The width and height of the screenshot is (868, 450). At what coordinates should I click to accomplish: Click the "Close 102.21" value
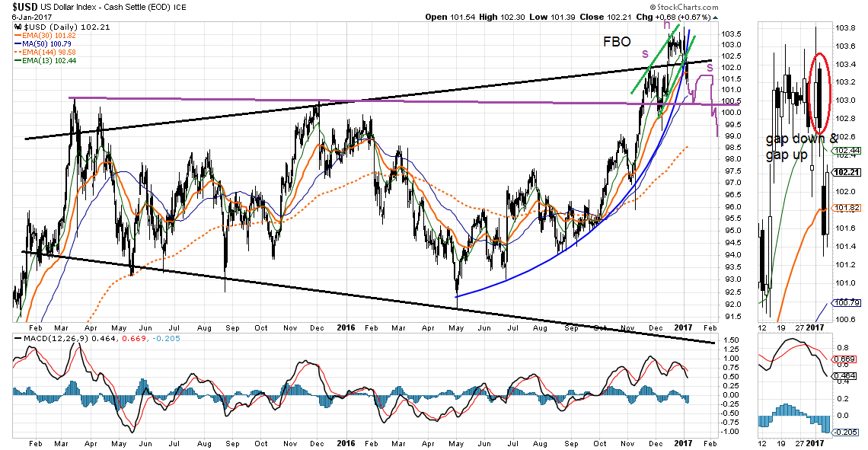click(x=605, y=18)
